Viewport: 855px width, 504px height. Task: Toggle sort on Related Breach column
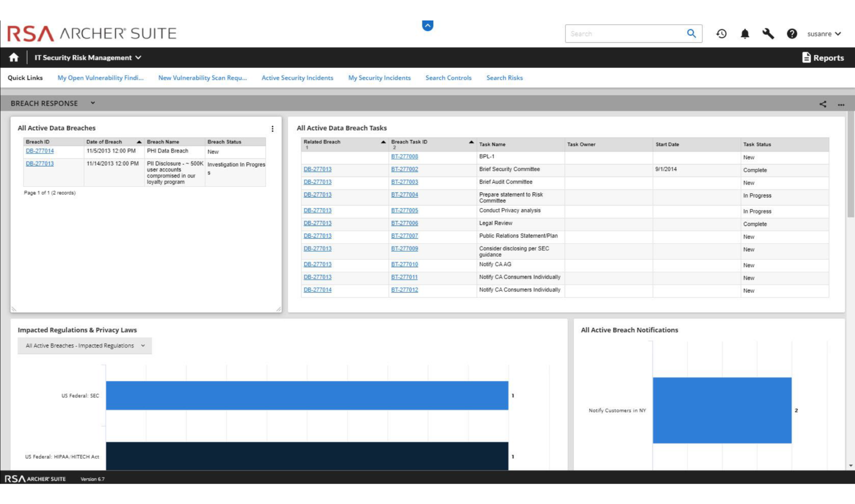(x=384, y=141)
